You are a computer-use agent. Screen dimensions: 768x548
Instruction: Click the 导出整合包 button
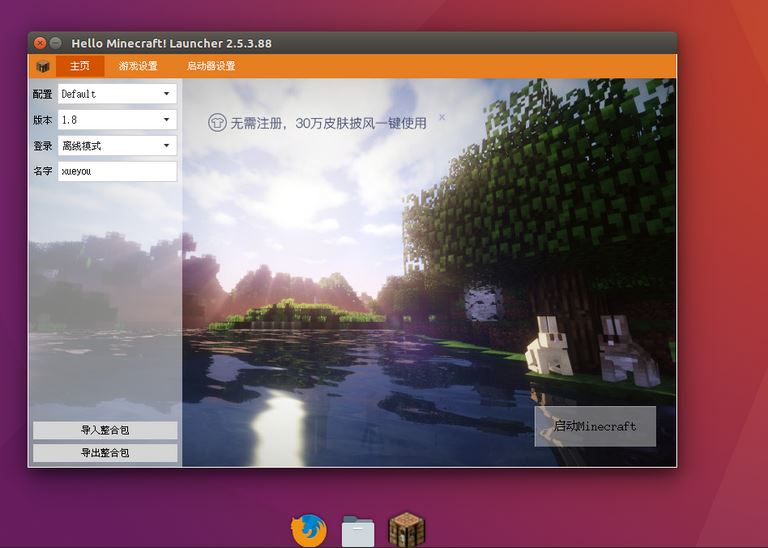[x=105, y=453]
